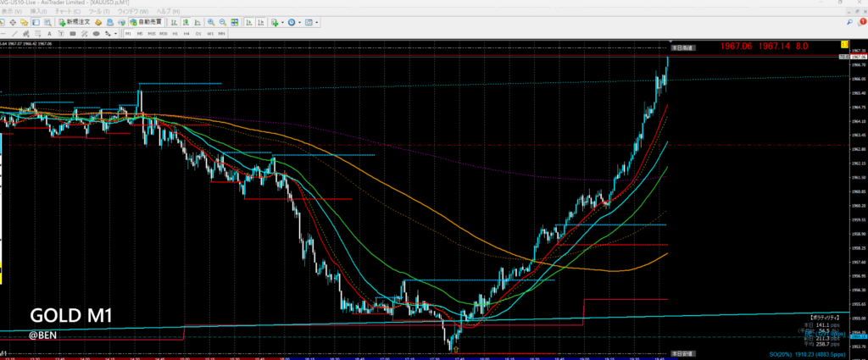Expand the arrows objects dropdown

(x=115, y=33)
